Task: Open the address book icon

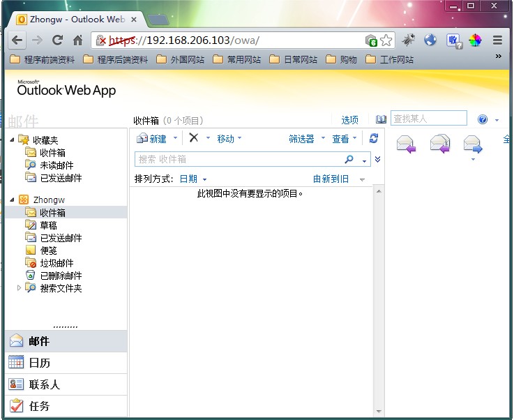Action: (x=381, y=119)
